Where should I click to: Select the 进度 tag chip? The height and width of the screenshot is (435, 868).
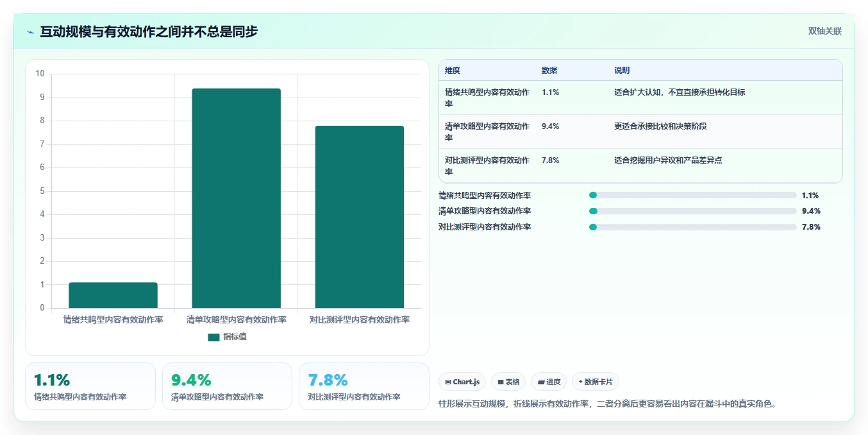[549, 382]
